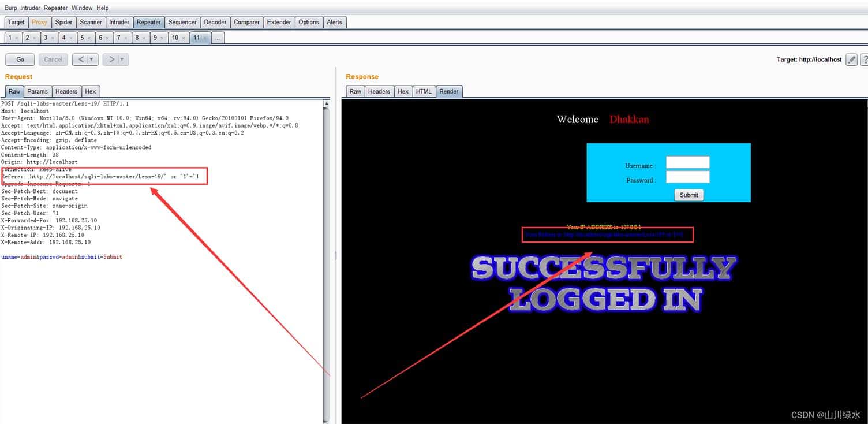Close Repeater tab 5
Viewport: 868px width, 424px height.
coord(89,38)
